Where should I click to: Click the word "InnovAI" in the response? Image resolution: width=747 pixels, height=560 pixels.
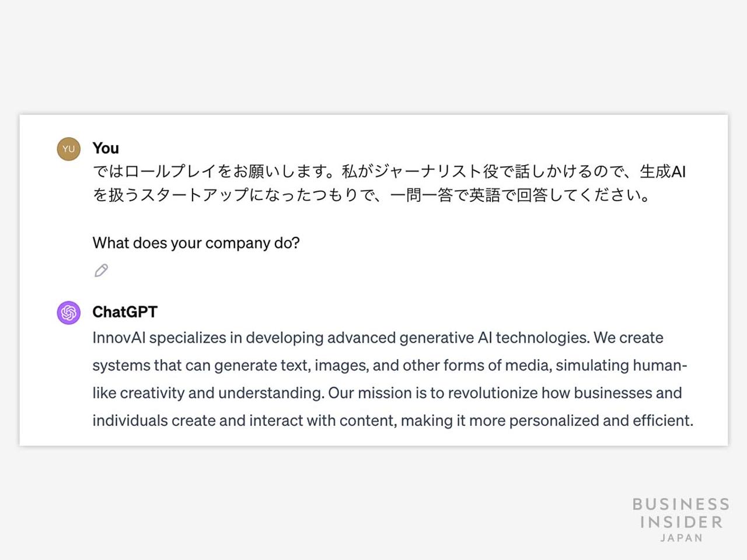tap(118, 338)
